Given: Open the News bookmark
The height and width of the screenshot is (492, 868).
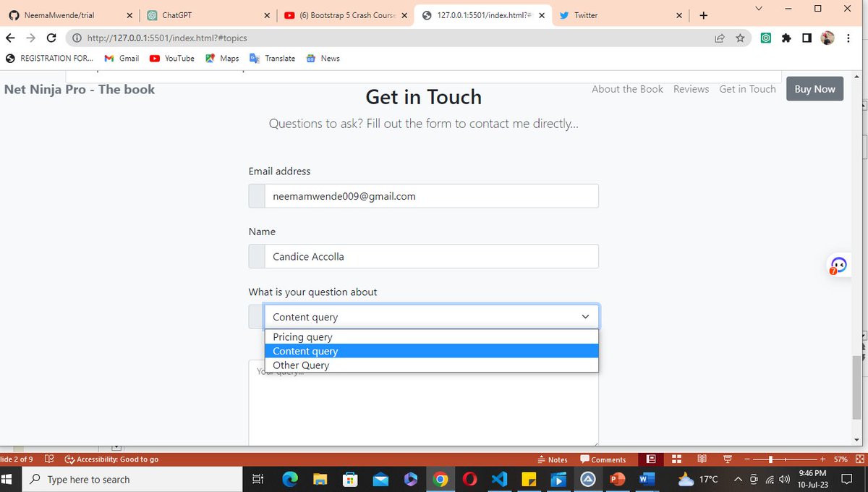Looking at the screenshot, I should point(323,59).
